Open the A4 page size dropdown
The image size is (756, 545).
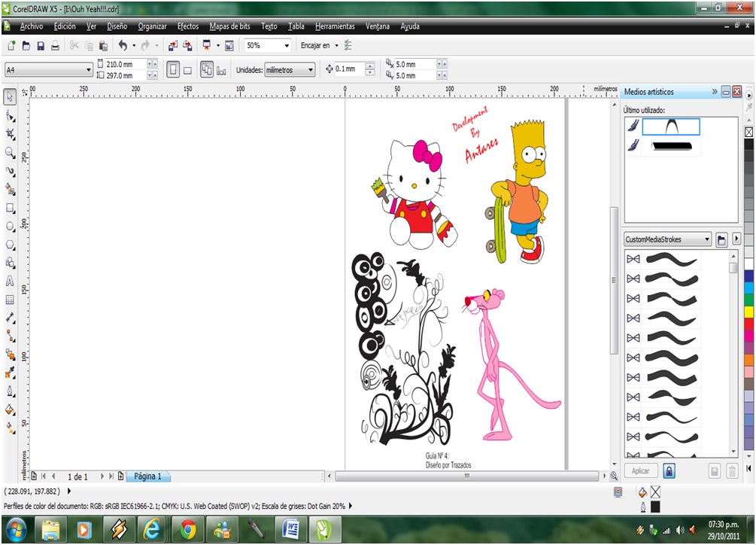coord(88,70)
